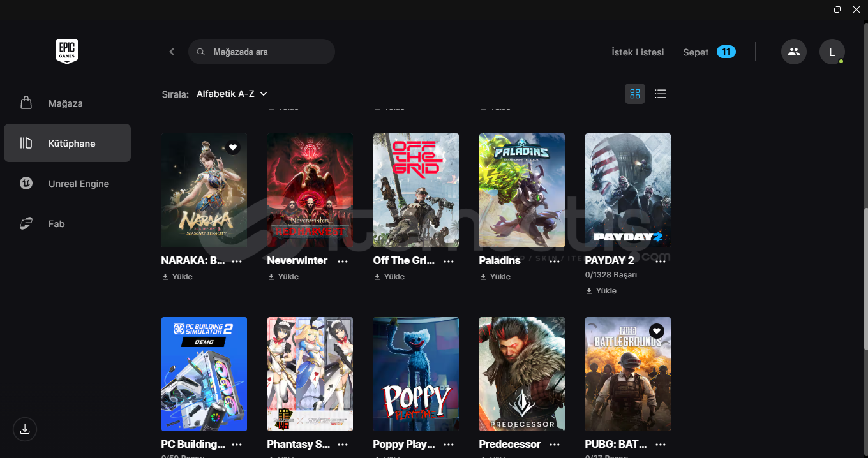This screenshot has height=458, width=868.
Task: Open the L profile avatar
Action: [832, 52]
